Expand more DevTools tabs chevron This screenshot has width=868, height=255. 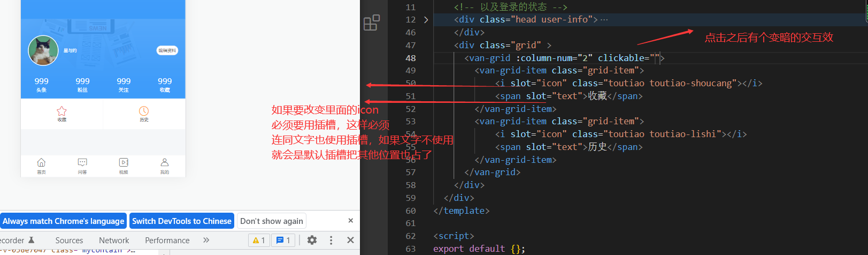[x=206, y=240]
